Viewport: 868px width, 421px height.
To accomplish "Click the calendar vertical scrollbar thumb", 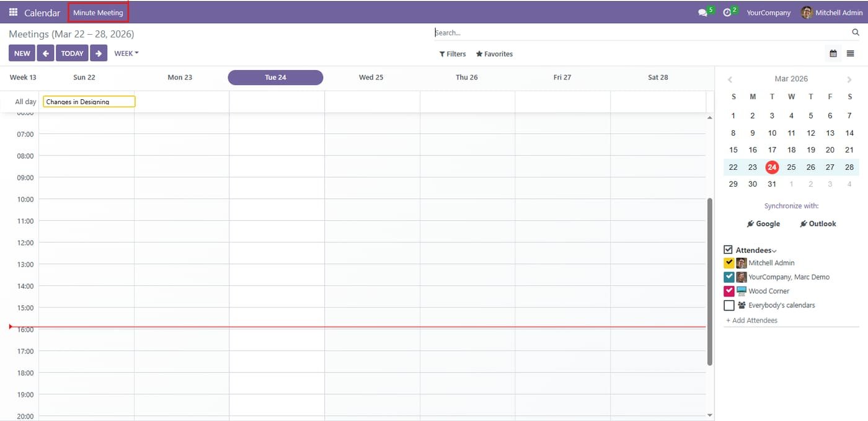I will coord(710,281).
